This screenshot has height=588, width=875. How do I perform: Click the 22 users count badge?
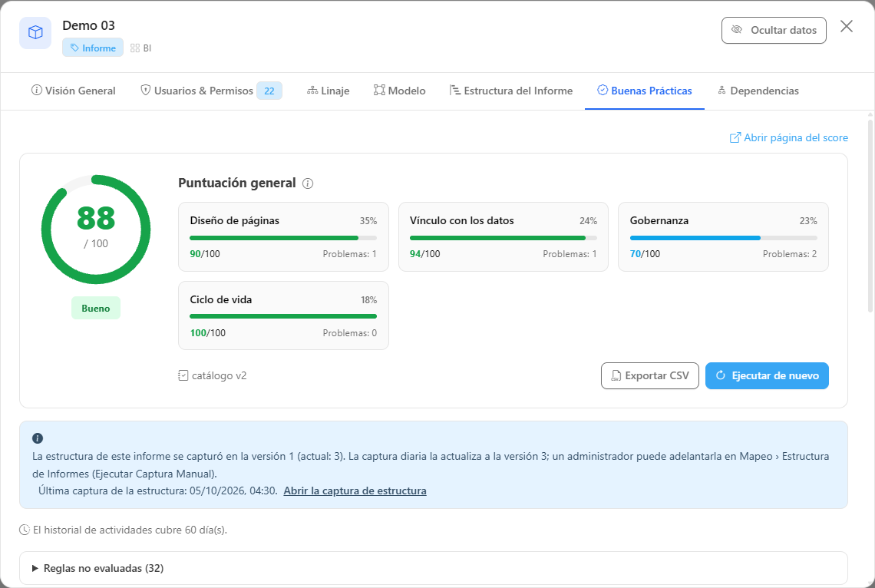point(269,91)
